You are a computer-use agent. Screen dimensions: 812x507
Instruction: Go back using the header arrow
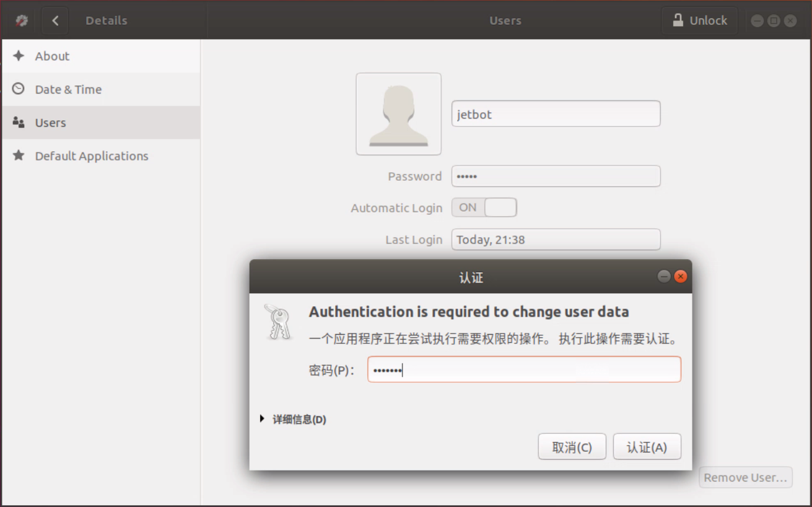(55, 20)
